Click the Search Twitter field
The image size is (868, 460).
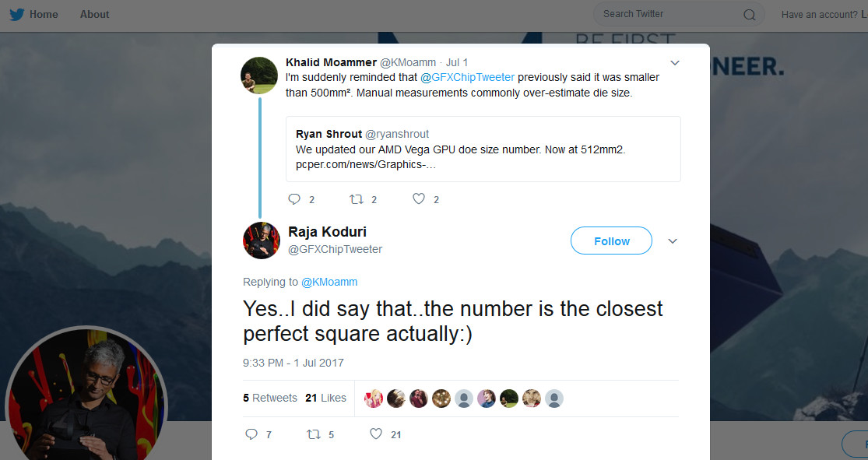tap(669, 14)
